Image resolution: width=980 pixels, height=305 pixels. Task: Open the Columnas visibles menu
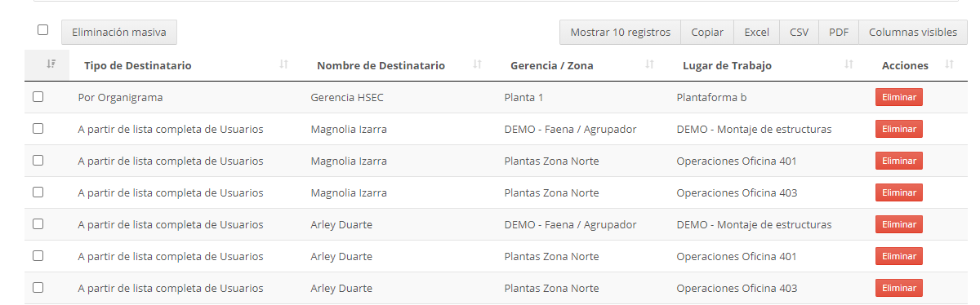coord(913,33)
